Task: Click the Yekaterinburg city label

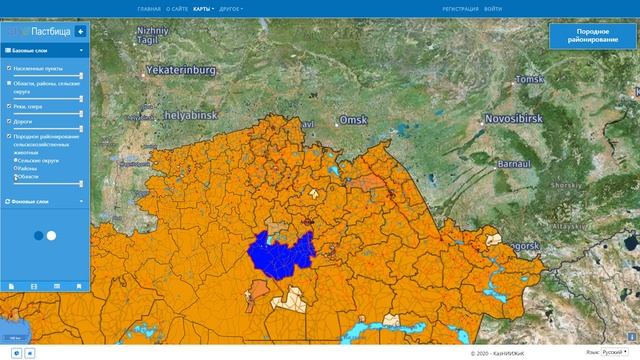Action: 181,70
